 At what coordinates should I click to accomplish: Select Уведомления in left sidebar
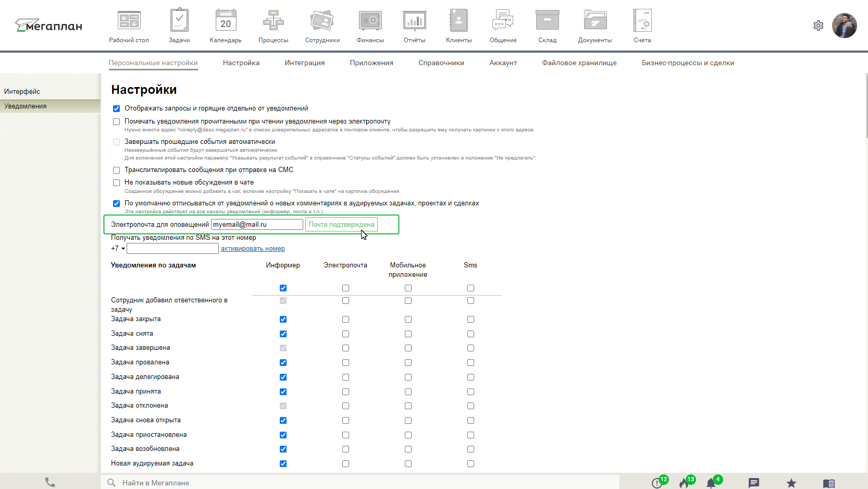[50, 106]
